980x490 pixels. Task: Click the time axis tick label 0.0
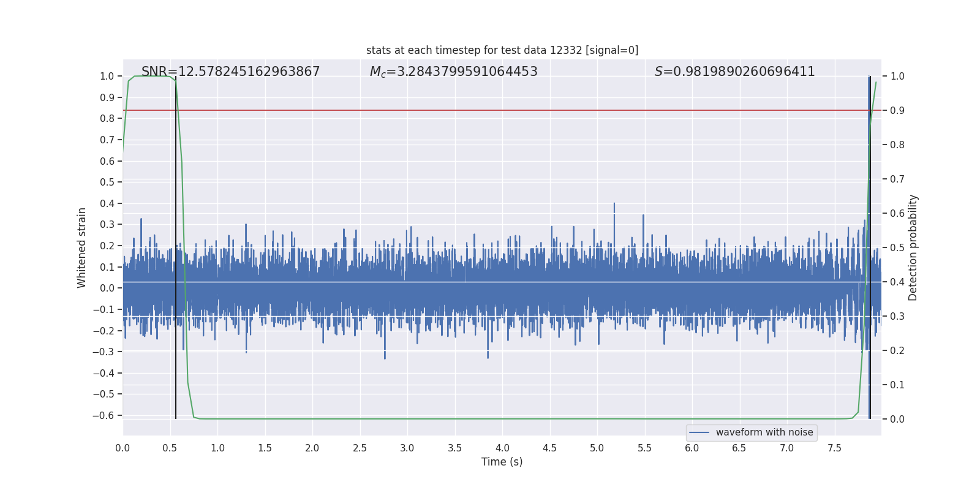(x=123, y=448)
